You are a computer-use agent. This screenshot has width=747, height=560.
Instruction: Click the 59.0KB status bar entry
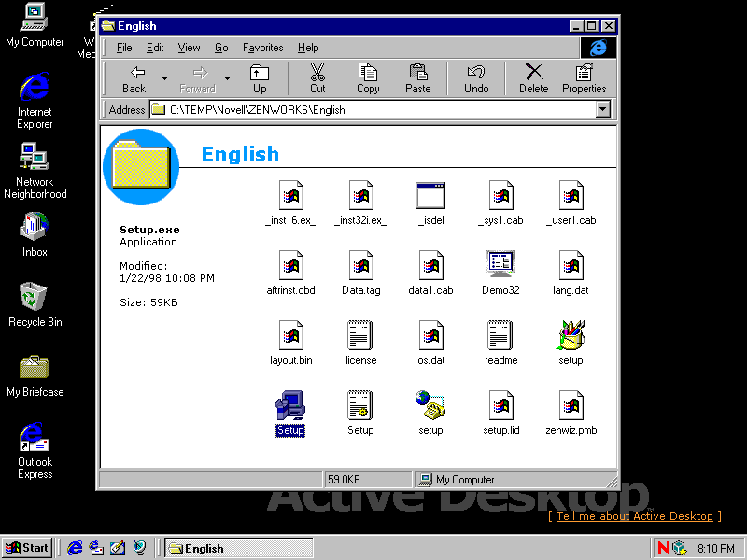(x=367, y=480)
